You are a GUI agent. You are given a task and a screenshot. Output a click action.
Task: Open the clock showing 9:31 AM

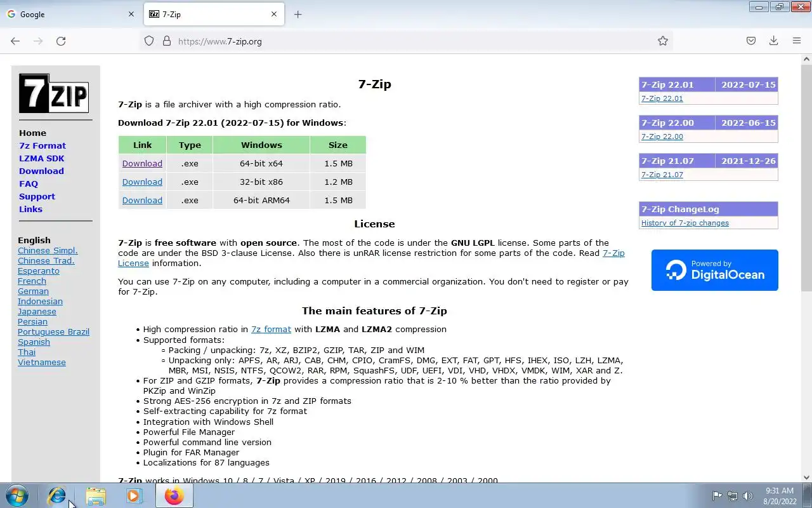(x=780, y=495)
